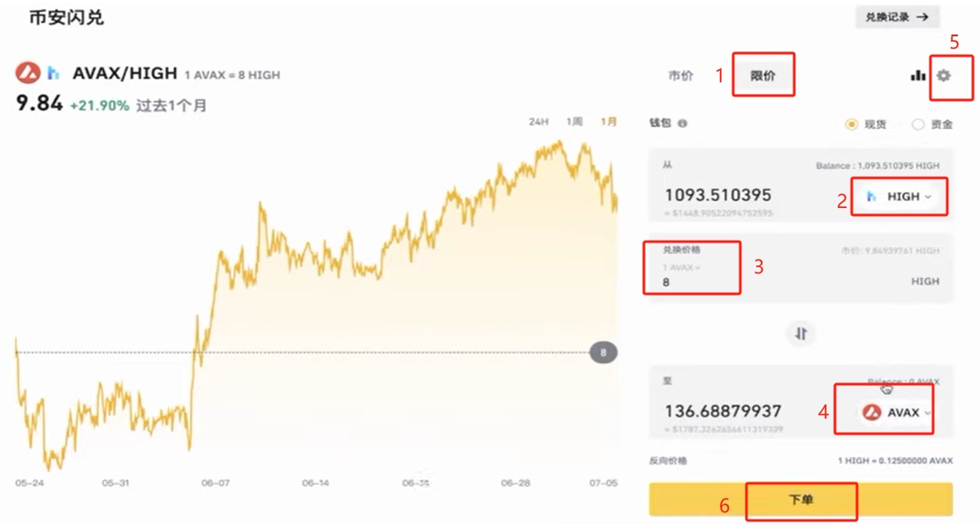Select the 现货 wallet radio button
The image size is (980, 524).
pyautogui.click(x=851, y=125)
